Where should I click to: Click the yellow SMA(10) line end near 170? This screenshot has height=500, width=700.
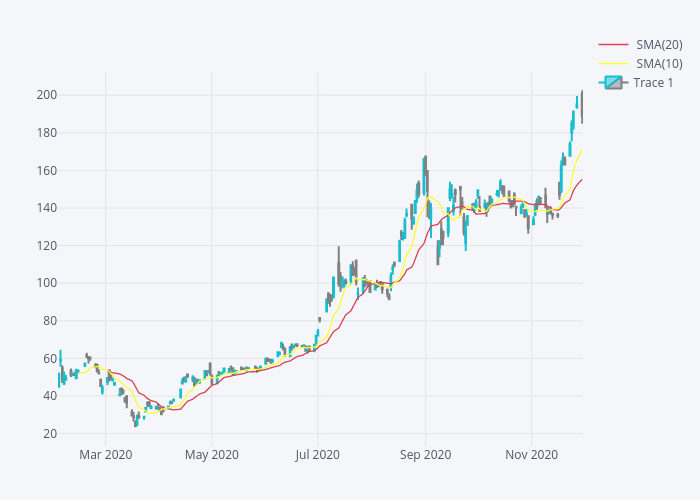[x=581, y=151]
